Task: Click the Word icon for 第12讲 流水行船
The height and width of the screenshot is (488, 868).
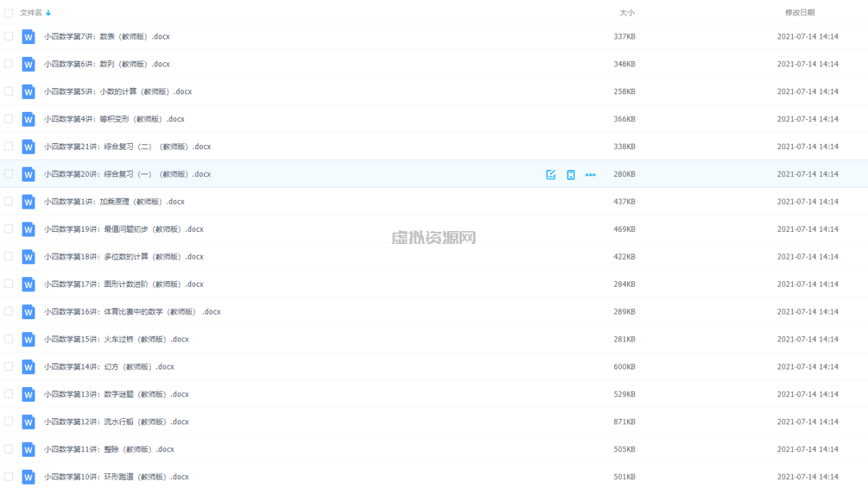Action: click(28, 422)
